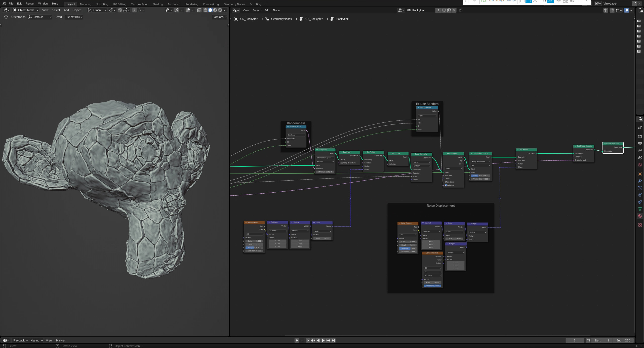Click GN_Rockyfier node group name field
The height and width of the screenshot is (348, 644).
[x=420, y=10]
